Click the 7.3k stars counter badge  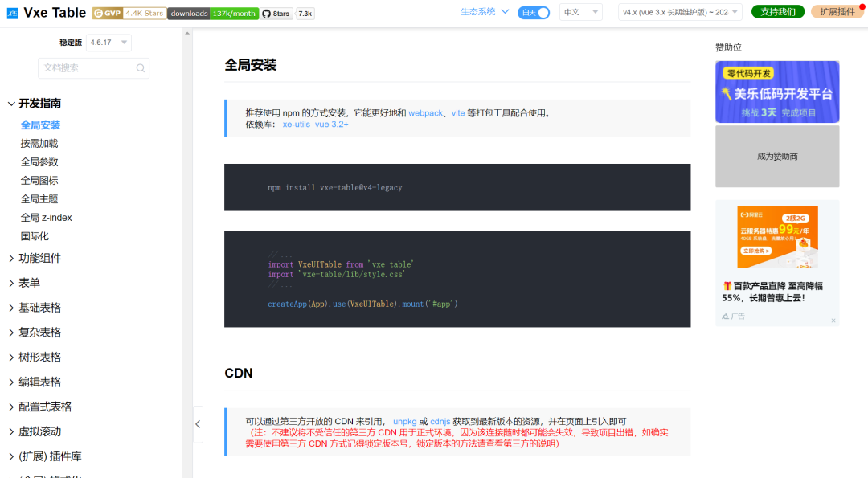[305, 13]
